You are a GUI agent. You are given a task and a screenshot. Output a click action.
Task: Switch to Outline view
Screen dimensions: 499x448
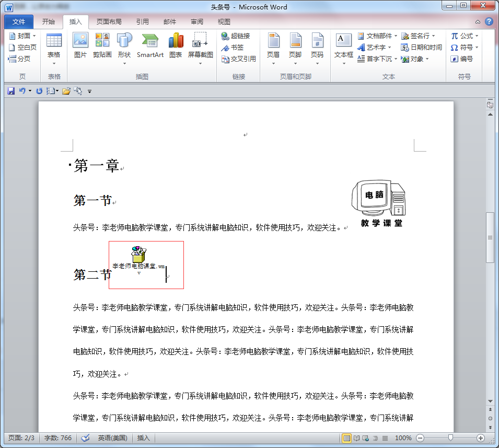click(376, 438)
